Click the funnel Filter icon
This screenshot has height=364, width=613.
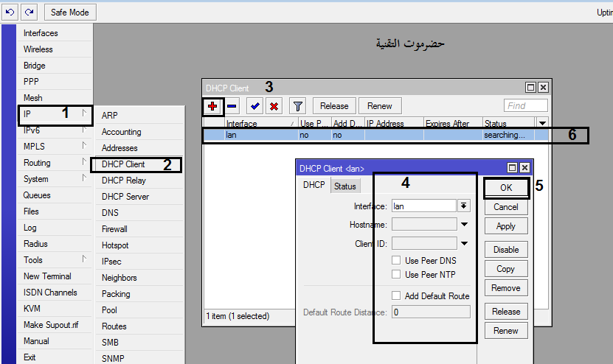(297, 106)
